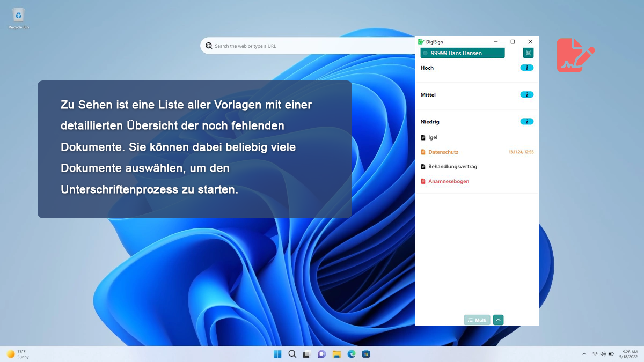The width and height of the screenshot is (644, 362).
Task: Click the red Anamnesebogen document icon
Action: click(x=423, y=181)
